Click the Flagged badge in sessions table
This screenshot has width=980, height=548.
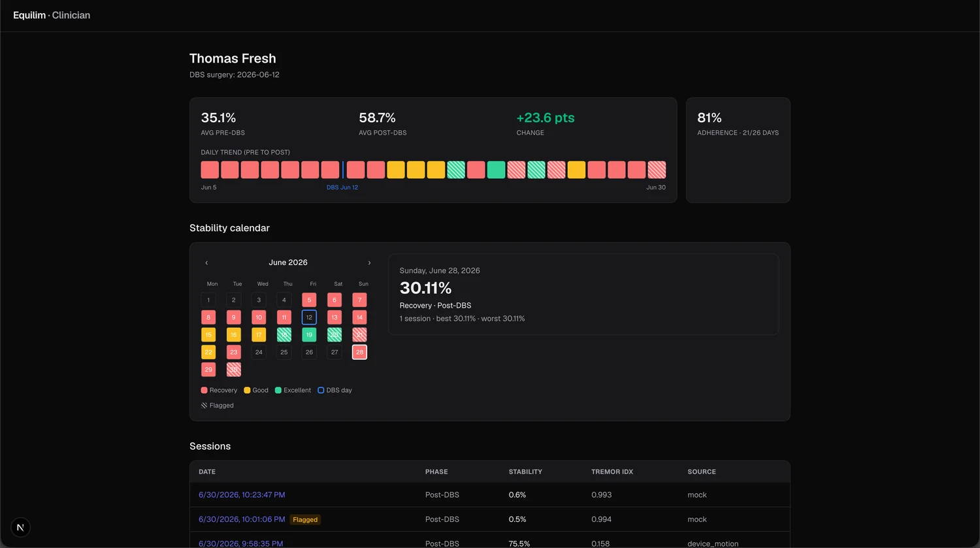(x=305, y=520)
